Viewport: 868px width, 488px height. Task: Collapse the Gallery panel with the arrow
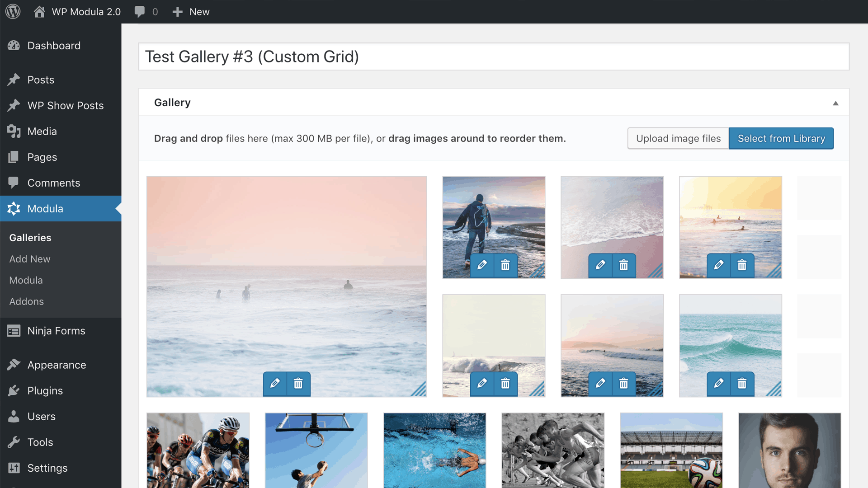click(x=835, y=103)
